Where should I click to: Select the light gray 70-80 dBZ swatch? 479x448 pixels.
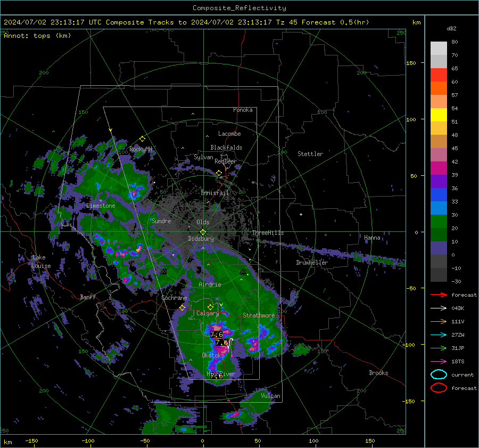click(439, 48)
